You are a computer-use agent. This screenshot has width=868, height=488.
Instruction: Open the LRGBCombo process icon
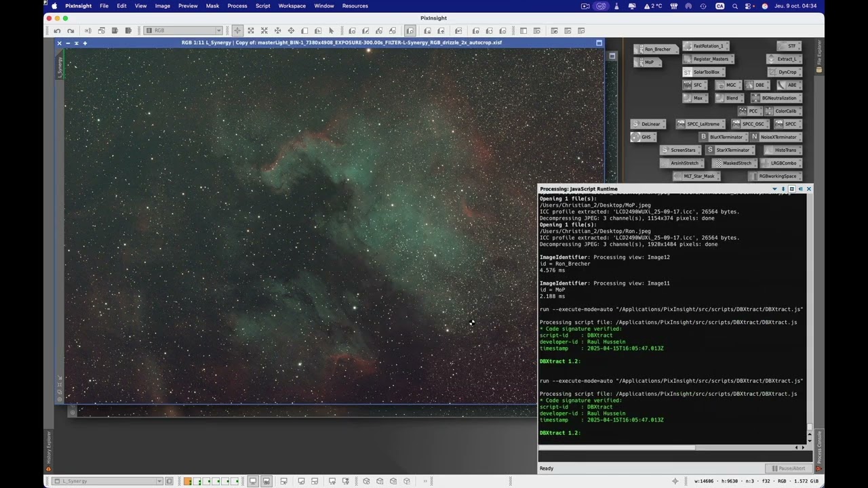[x=781, y=163]
